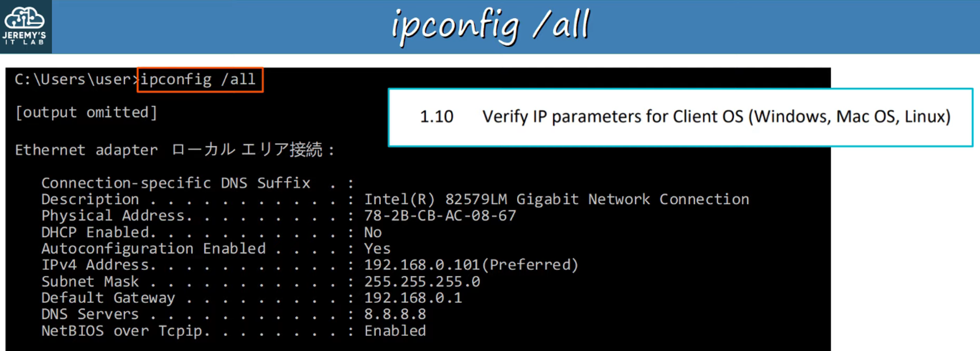Click the Autoconfiguration Enabled value "Yes"

coord(377,249)
